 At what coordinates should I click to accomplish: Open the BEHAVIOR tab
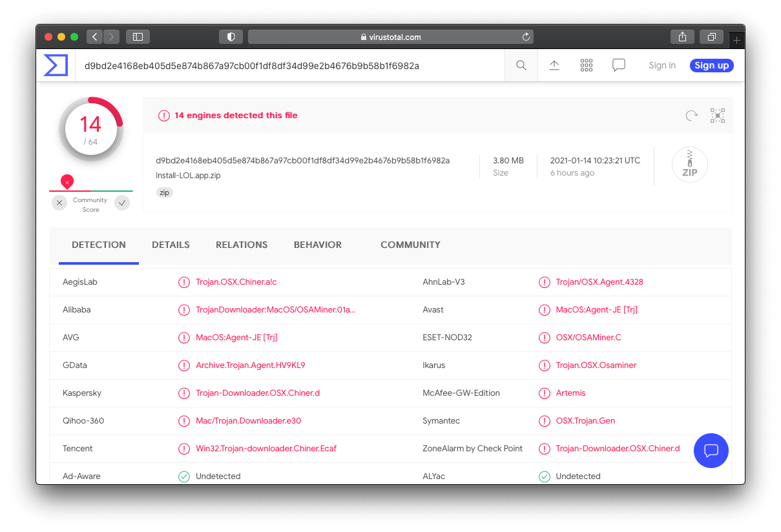click(x=318, y=245)
